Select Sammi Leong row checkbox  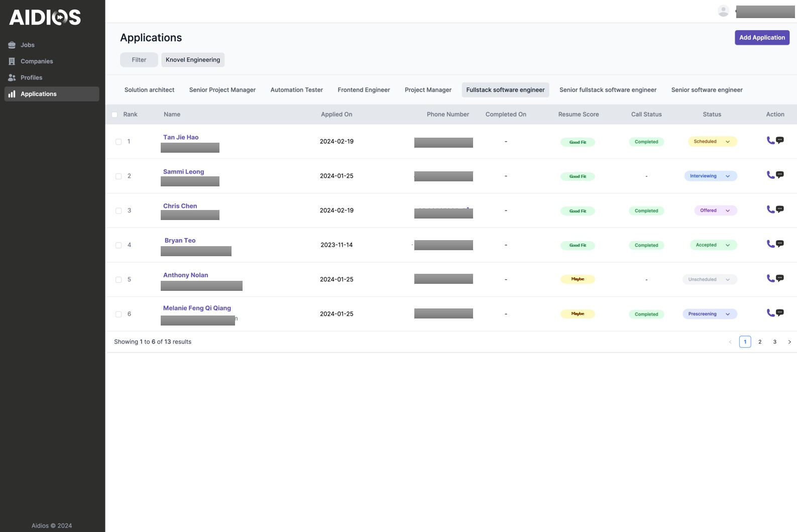click(119, 176)
